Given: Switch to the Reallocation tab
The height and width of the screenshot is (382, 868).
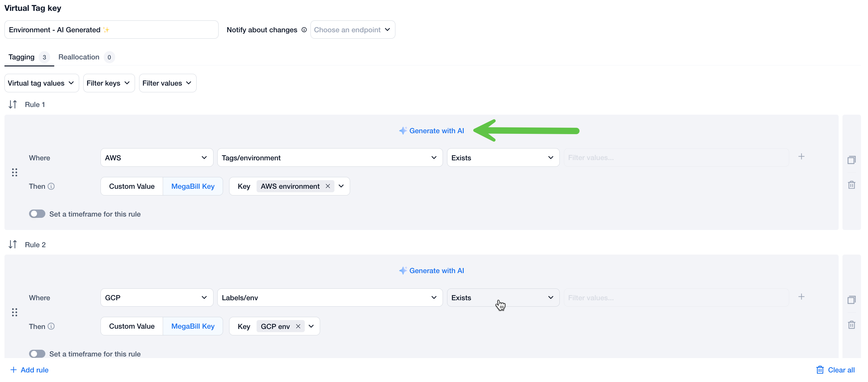Looking at the screenshot, I should pos(79,57).
